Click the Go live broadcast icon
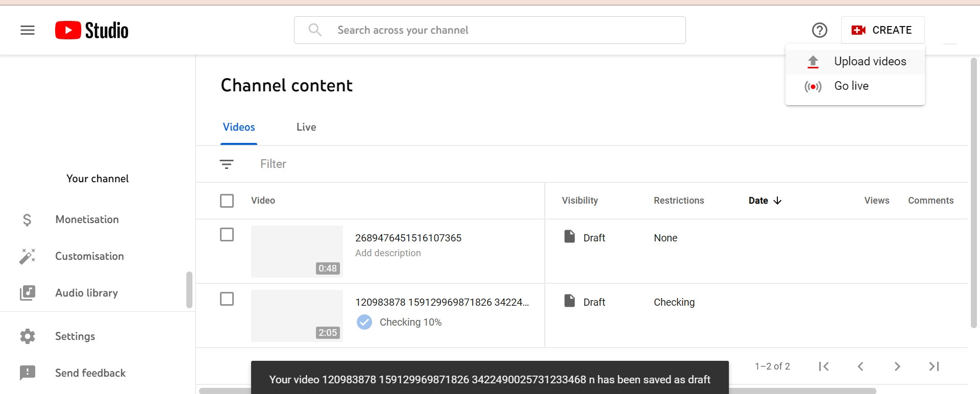Screen dimensions: 980x394 pos(813,86)
